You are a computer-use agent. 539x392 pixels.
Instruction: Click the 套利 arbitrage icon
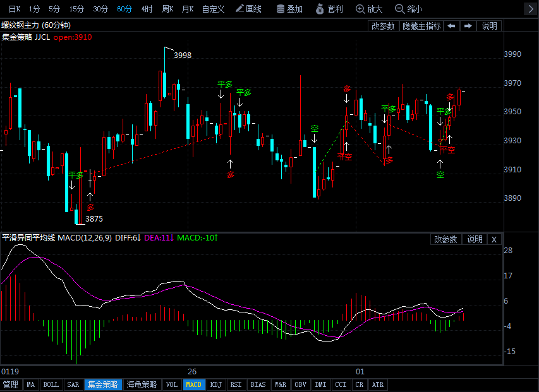coord(329,9)
